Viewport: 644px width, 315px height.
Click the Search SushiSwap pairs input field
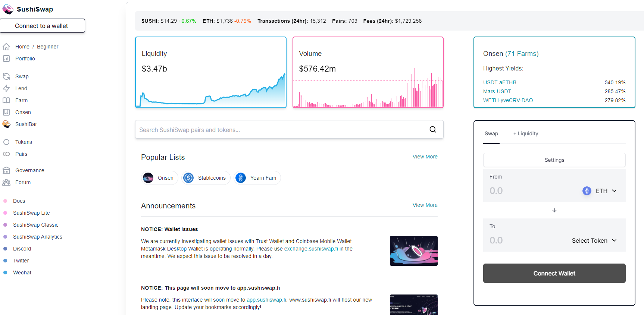pos(289,129)
